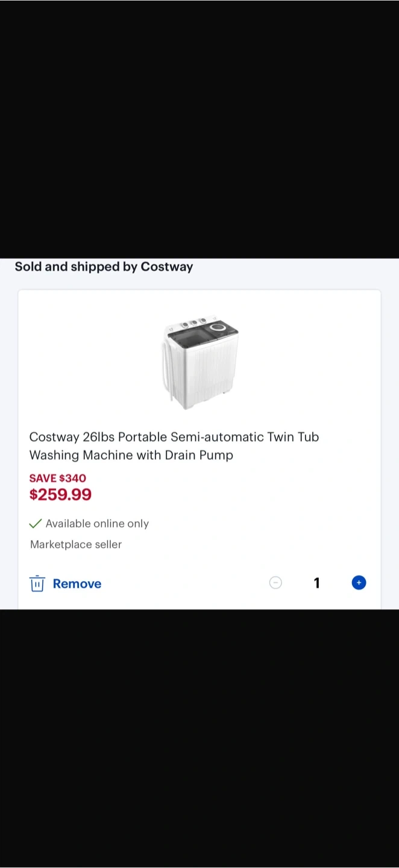This screenshot has height=868, width=399.
Task: Click the word Costway in seller heading
Action: pyautogui.click(x=166, y=266)
